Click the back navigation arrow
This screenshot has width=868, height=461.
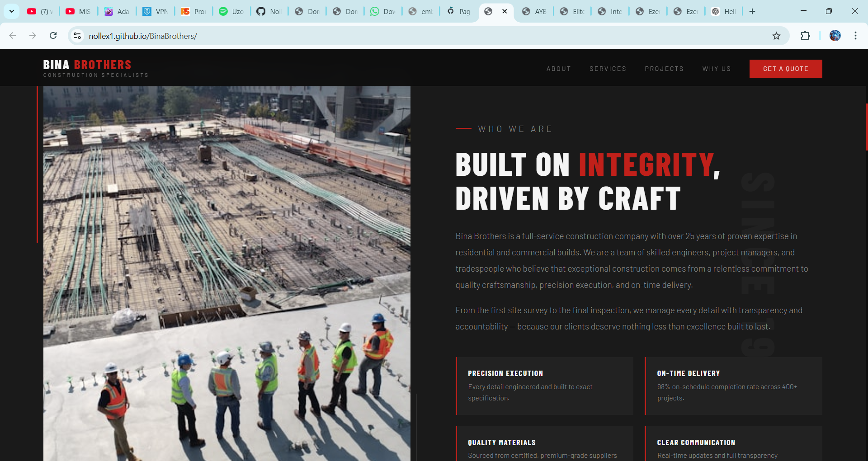[13, 36]
